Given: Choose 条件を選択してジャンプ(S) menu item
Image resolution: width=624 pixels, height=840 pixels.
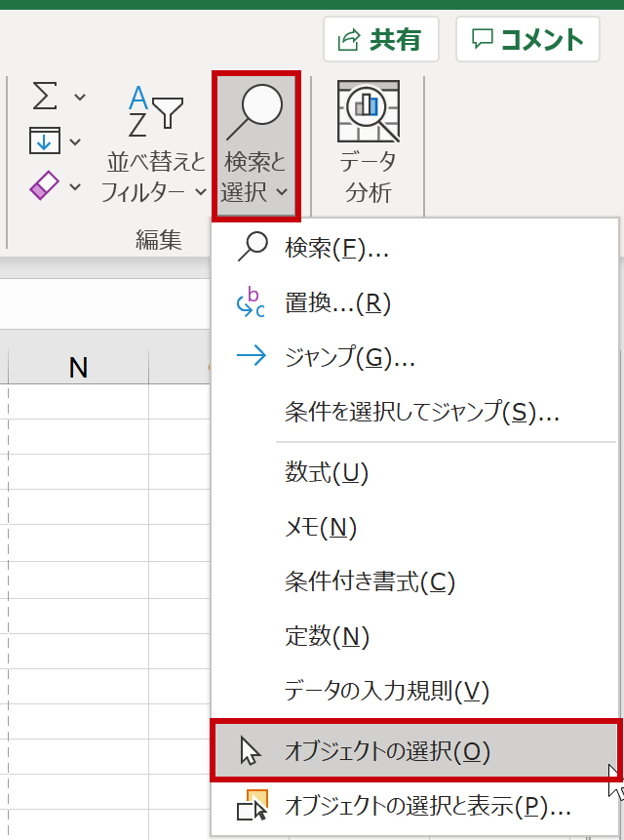Looking at the screenshot, I should 421,412.
